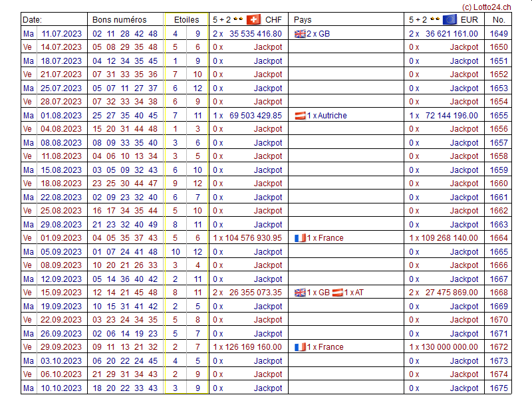Click the French flag in the 01.09.2023 row

pos(300,238)
